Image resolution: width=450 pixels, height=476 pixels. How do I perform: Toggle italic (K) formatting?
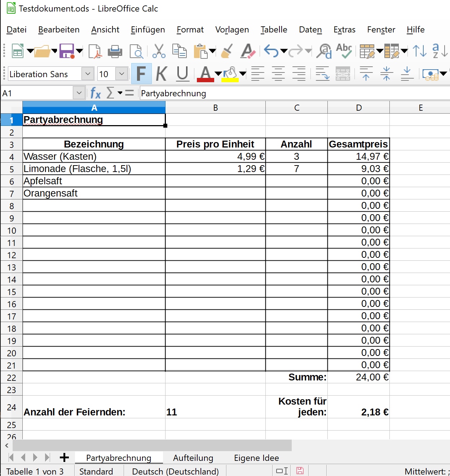tap(162, 74)
